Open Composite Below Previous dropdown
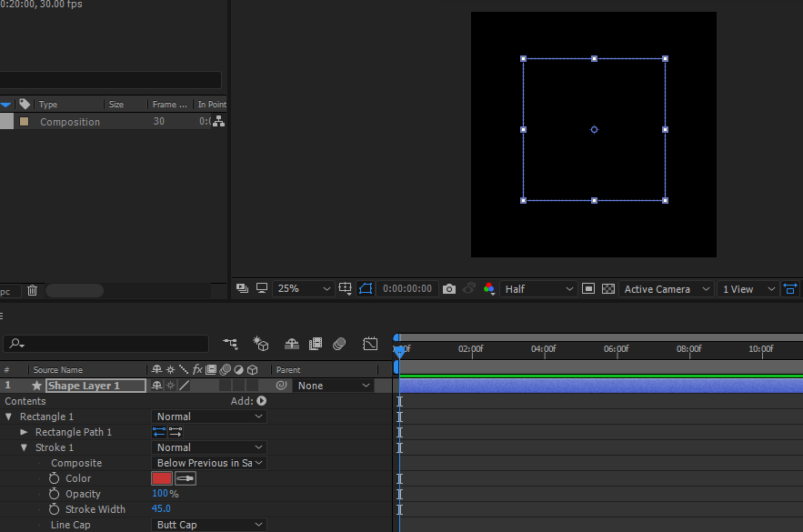This screenshot has width=803, height=532. 209,463
